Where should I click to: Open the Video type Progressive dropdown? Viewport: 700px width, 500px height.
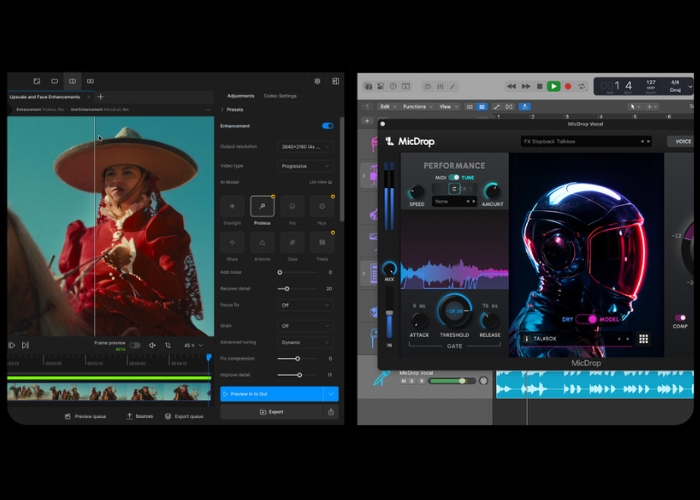[305, 166]
